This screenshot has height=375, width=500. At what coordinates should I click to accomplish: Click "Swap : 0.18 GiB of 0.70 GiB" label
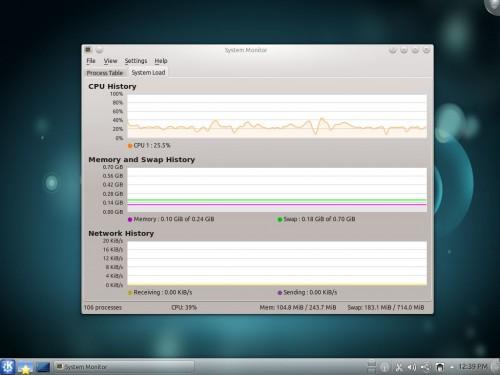[x=319, y=219]
